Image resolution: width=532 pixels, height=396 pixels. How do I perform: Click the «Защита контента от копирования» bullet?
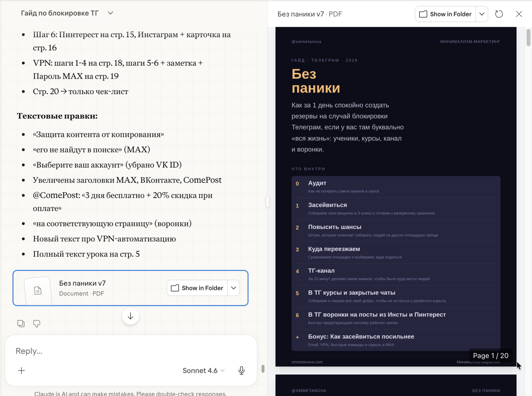(x=98, y=134)
